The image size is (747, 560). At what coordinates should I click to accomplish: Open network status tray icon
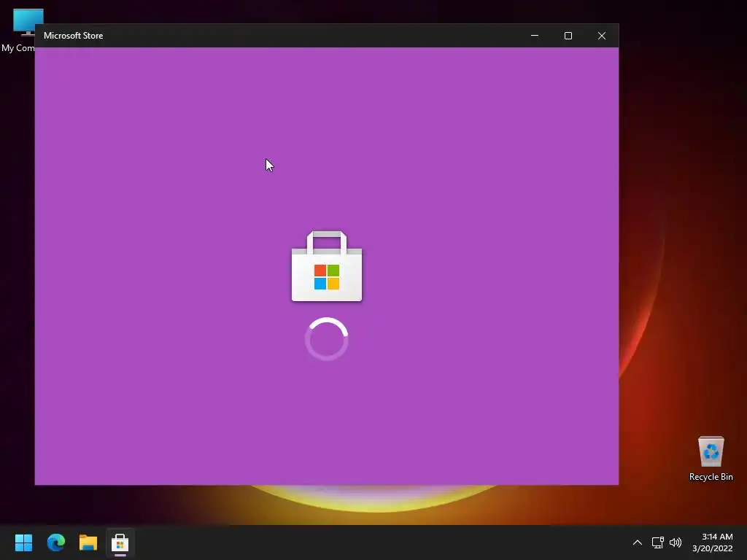pos(658,542)
